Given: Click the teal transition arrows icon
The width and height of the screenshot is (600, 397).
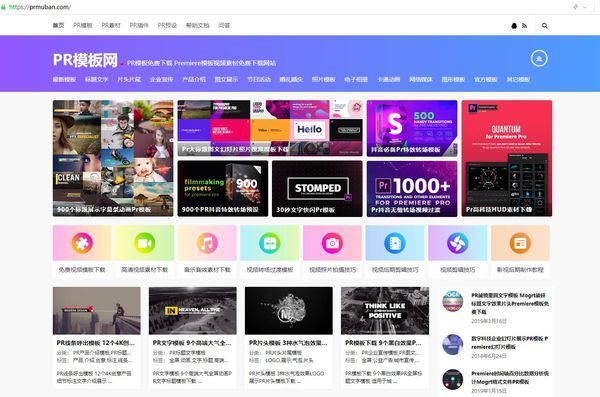Looking at the screenshot, I should [270, 243].
